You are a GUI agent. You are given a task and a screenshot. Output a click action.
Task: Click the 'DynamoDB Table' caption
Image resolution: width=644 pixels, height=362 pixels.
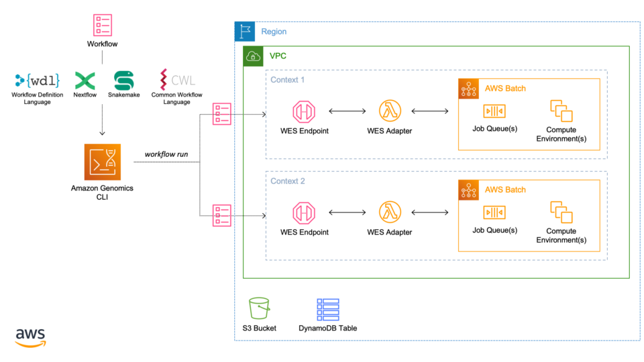coord(328,328)
